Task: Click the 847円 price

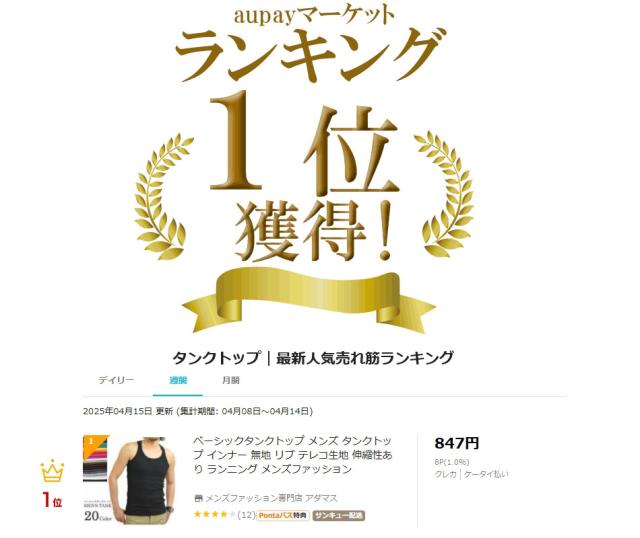Action: [x=456, y=443]
